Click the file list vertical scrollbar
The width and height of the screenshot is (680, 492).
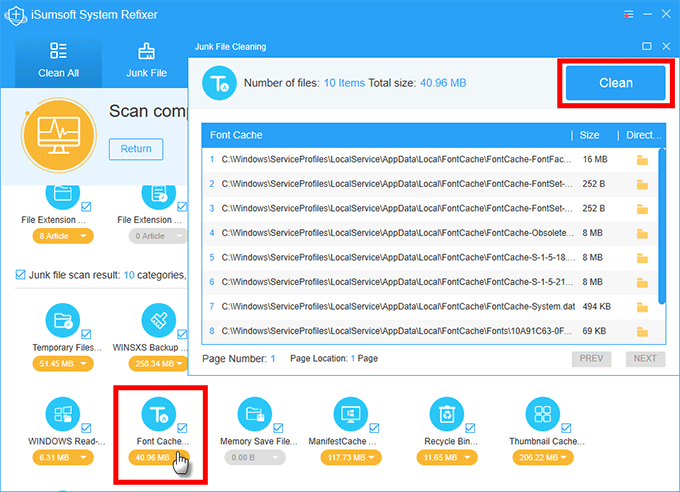tap(661, 226)
